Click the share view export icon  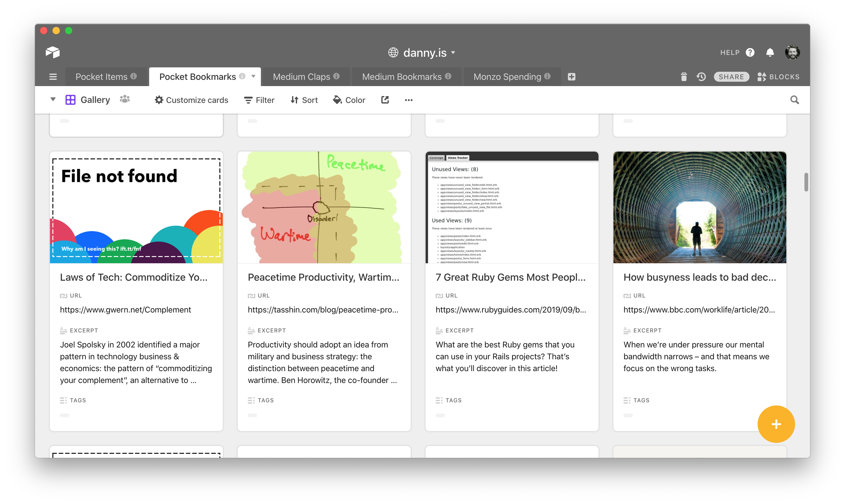[x=385, y=100]
